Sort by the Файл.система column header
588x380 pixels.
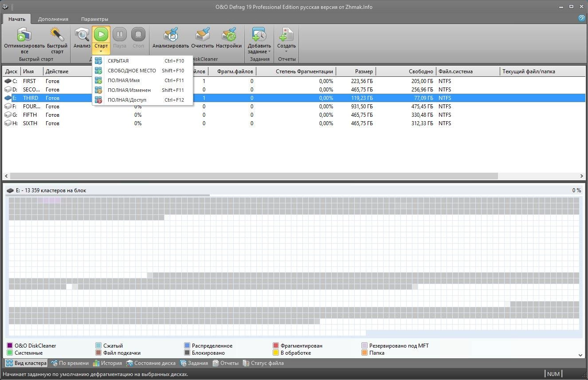click(468, 71)
